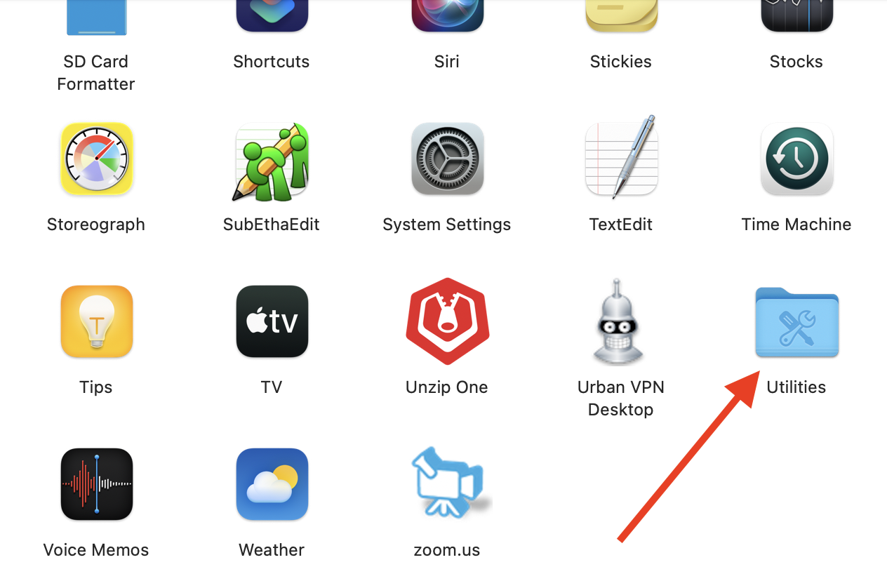
Task: Open the Time Machine icon
Action: [796, 159]
